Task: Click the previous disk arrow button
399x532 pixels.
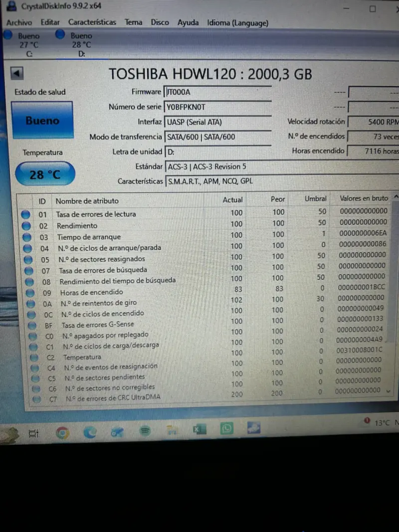Action: pos(16,73)
